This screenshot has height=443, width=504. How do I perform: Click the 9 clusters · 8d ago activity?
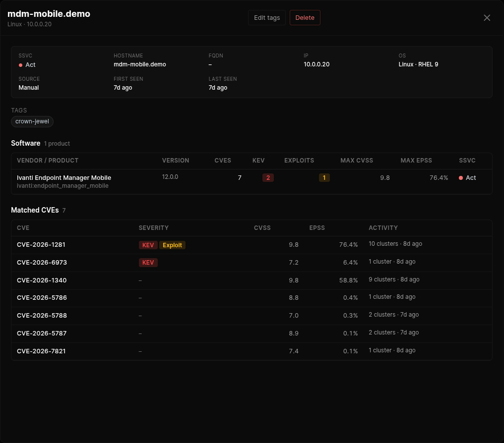coord(394,279)
